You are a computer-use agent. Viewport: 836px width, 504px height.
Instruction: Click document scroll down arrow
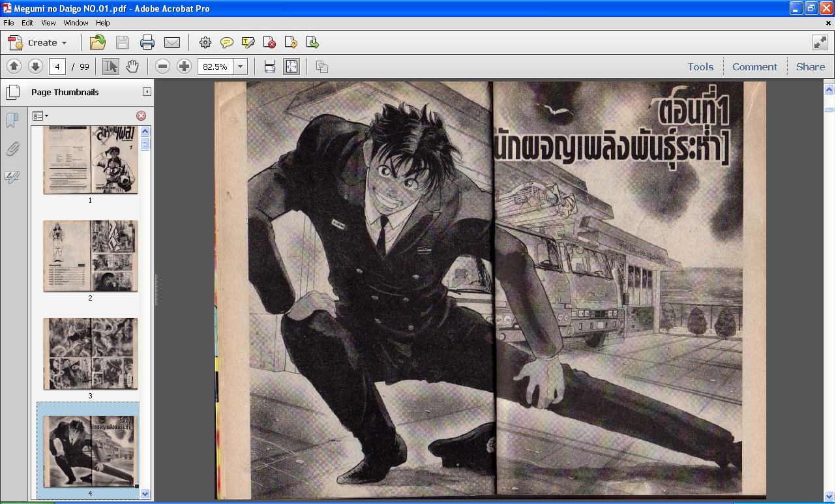(x=829, y=496)
